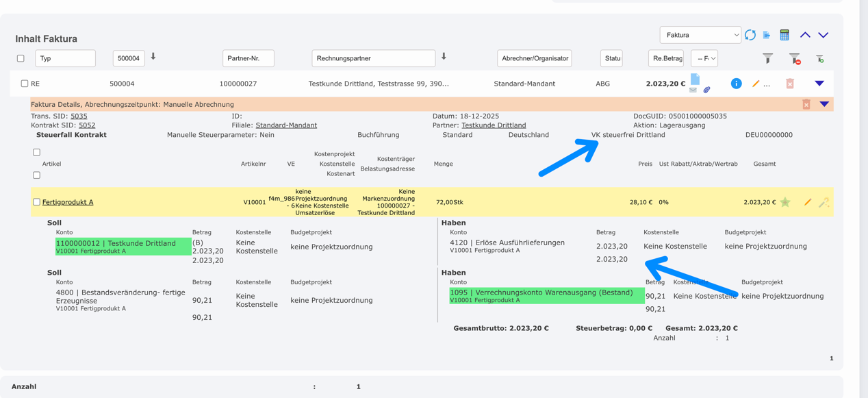Collapse the RE row with blue triangle
868x398 pixels.
(x=819, y=84)
